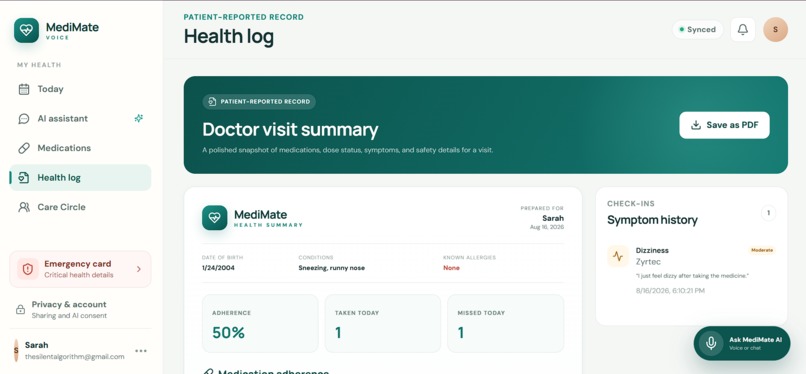Click the email thesilentalgorithm@gmail.com
The width and height of the screenshot is (806, 374).
[75, 357]
